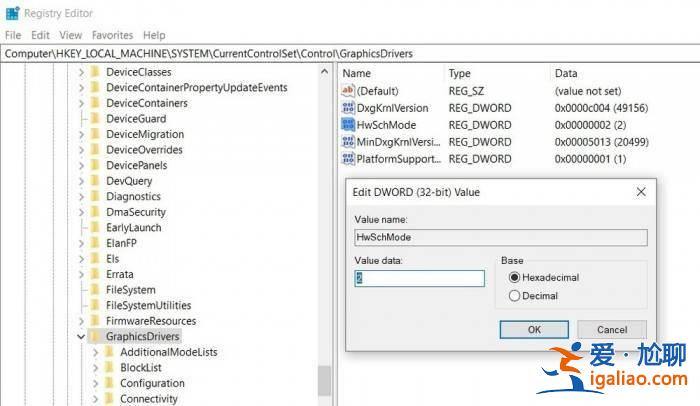This screenshot has height=406, width=700.
Task: Click the tree pane vertical scrollbar thumb
Action: tap(325, 381)
